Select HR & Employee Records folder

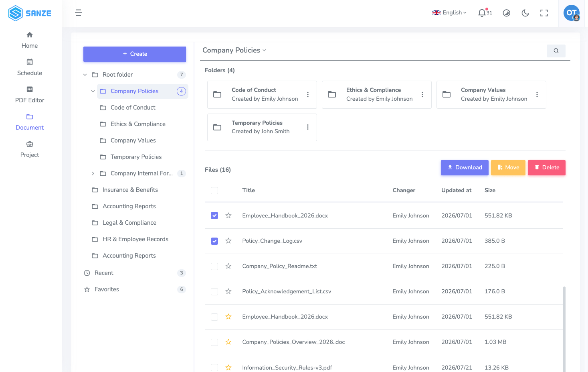click(x=135, y=239)
